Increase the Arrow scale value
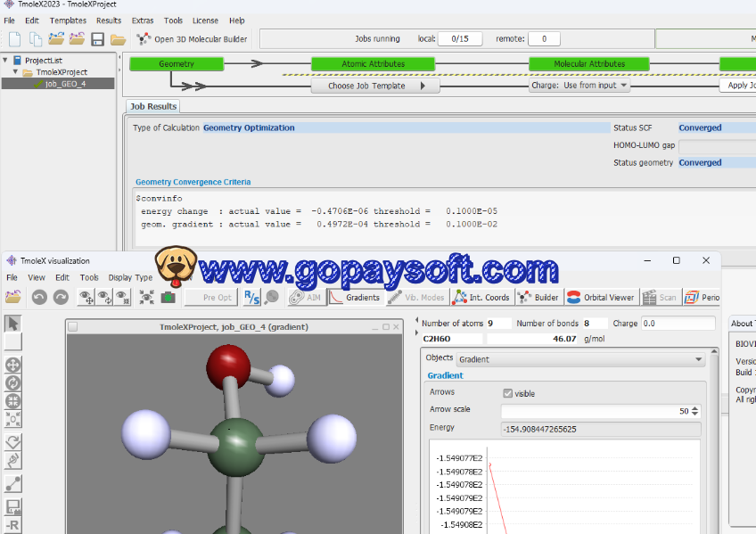Screen dimensions: 756x534 tap(694, 408)
